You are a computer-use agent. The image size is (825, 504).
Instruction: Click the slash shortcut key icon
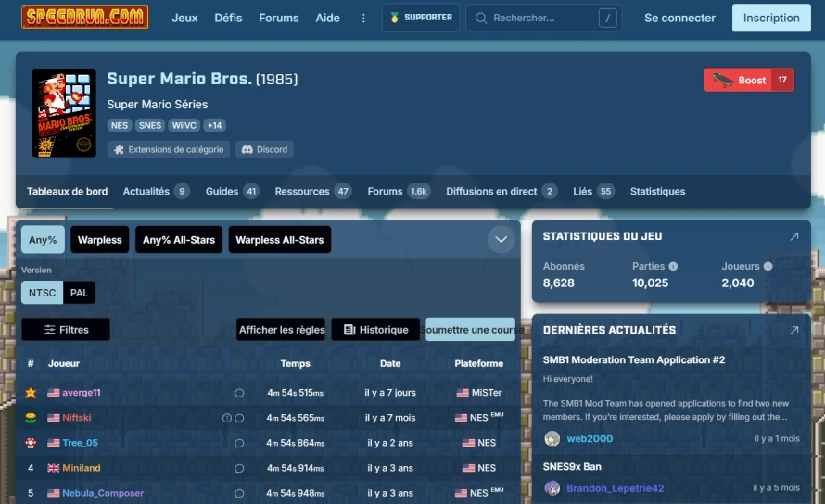pyautogui.click(x=608, y=18)
